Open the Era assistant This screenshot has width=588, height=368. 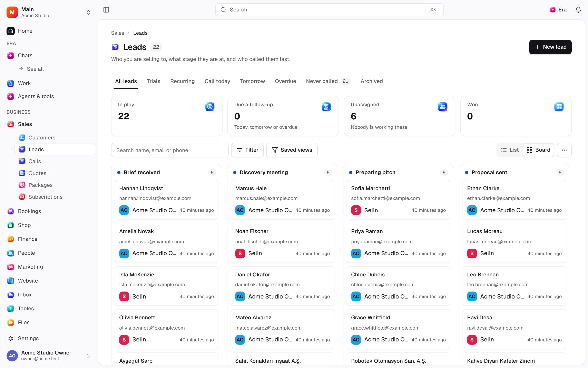(558, 10)
